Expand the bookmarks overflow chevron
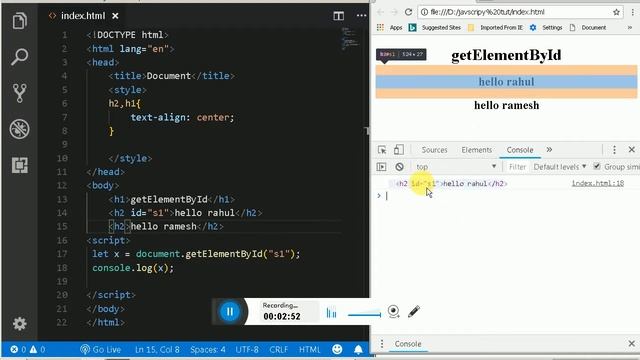Viewport: 640px width, 360px height. [x=630, y=28]
